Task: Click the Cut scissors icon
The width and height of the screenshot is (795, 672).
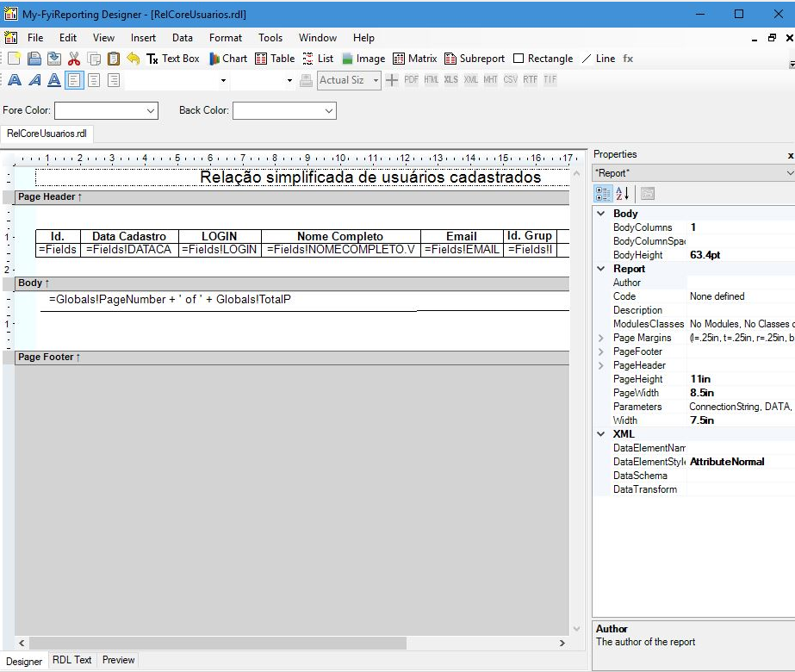Action: pos(74,59)
